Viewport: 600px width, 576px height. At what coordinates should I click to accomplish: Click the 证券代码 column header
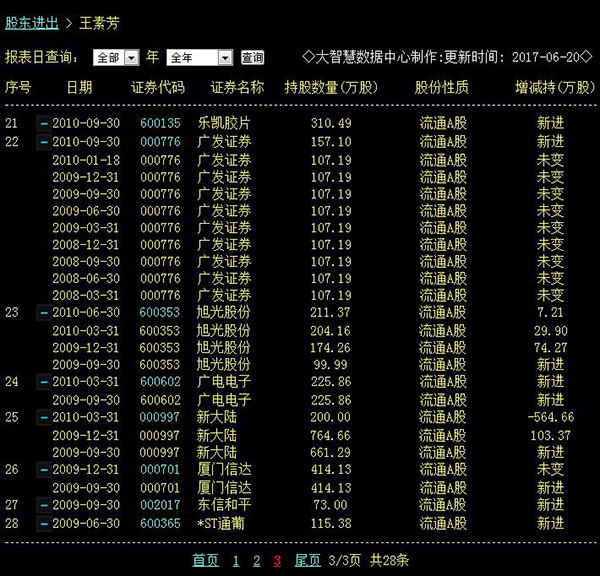click(158, 88)
